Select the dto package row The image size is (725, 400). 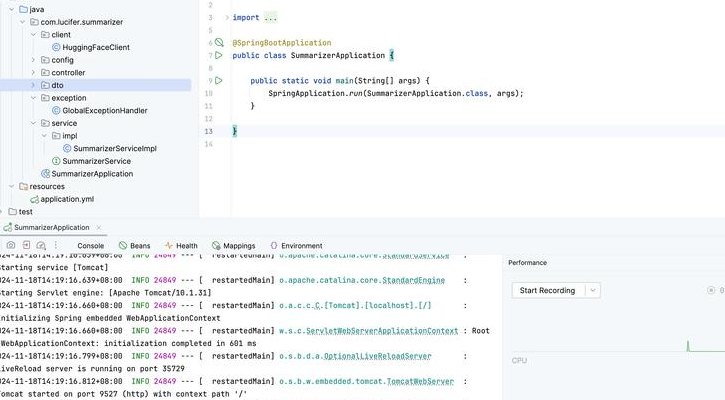click(x=95, y=85)
